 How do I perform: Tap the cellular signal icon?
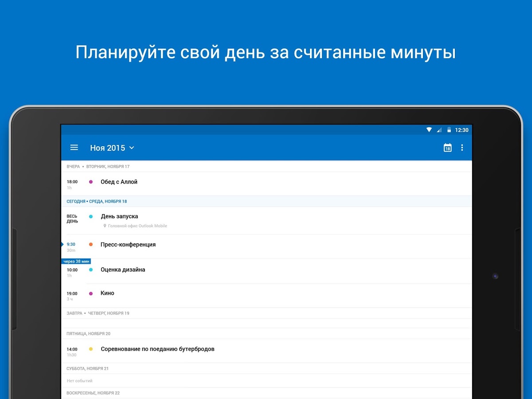pos(439,130)
